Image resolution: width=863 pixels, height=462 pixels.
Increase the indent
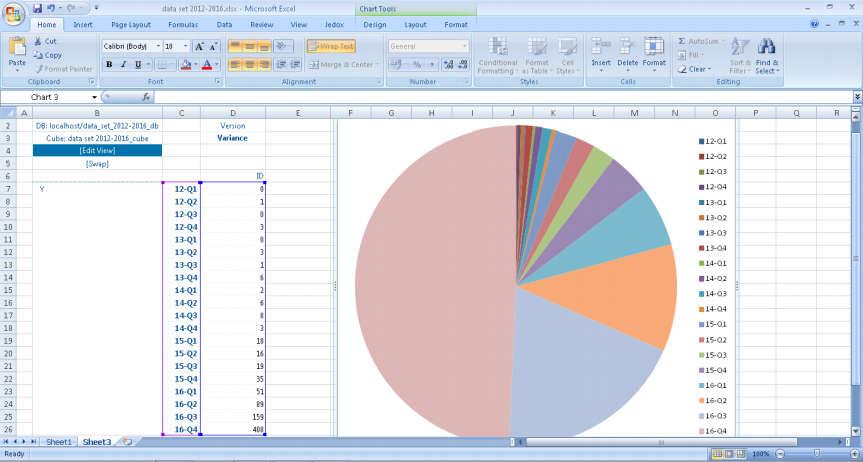point(296,64)
